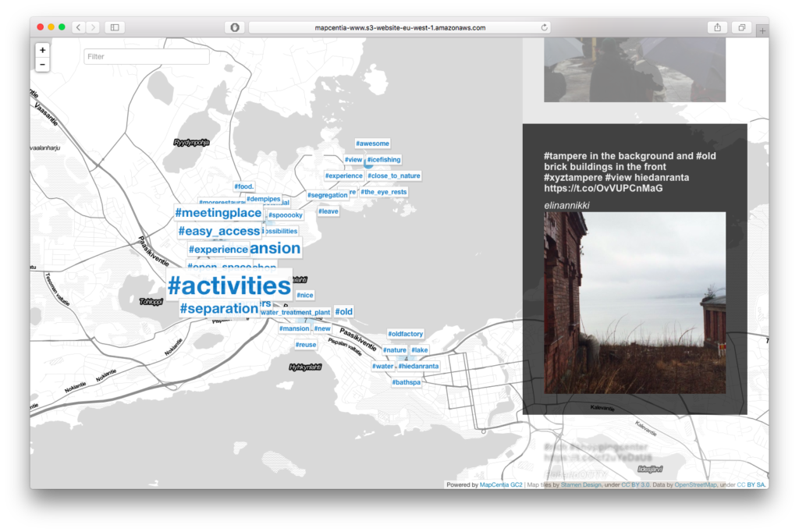The image size is (799, 532).
Task: Select the #leave hashtag
Action: (328, 211)
